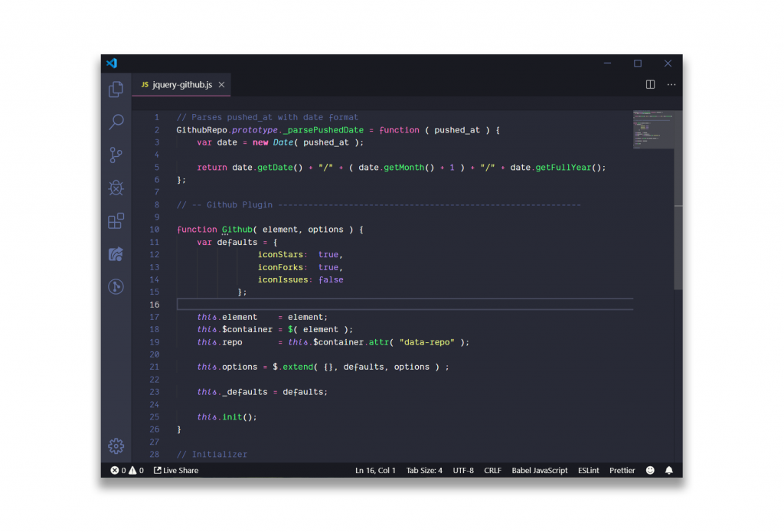This screenshot has width=784, height=532.
Task: Change Babel JavaScript language mode
Action: pyautogui.click(x=540, y=470)
